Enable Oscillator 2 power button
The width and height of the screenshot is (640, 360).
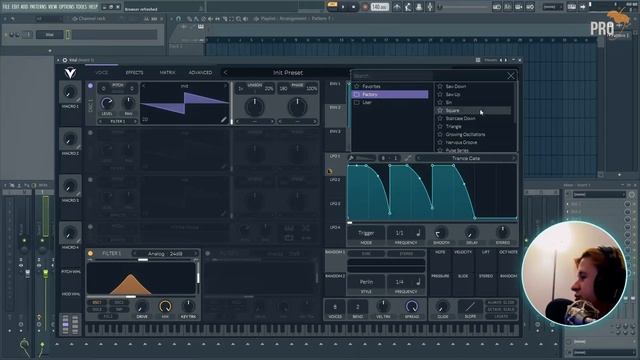coord(90,133)
